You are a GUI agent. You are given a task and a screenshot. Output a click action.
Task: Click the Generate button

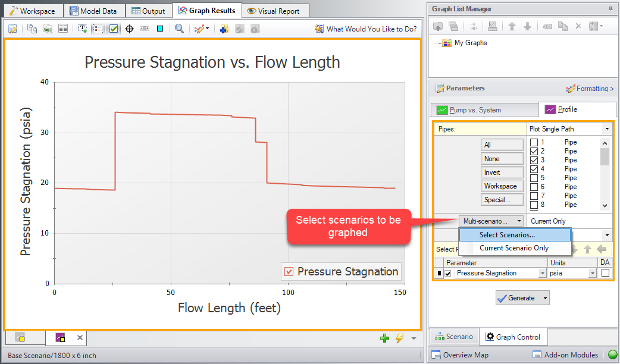point(522,297)
